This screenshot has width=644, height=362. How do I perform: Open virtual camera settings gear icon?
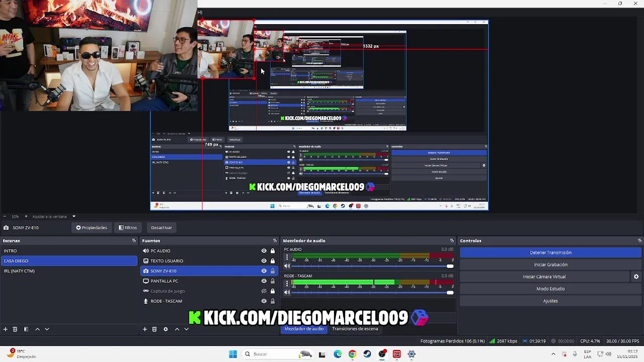tap(636, 277)
